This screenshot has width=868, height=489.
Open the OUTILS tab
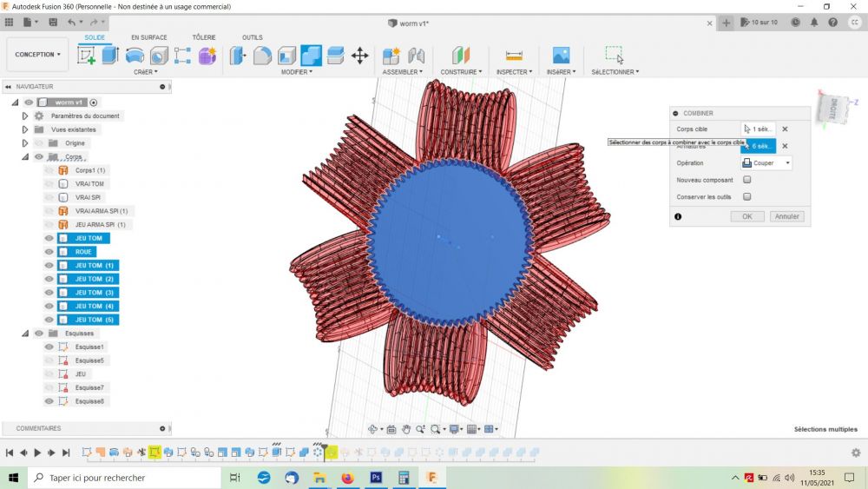pos(252,37)
